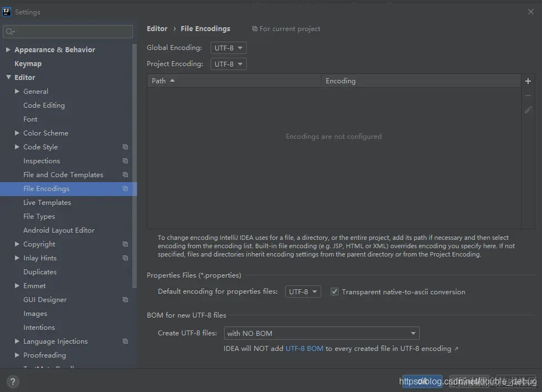542x392 pixels.
Task: Click project-level icon next to Inlay Hints
Action: coord(125,258)
